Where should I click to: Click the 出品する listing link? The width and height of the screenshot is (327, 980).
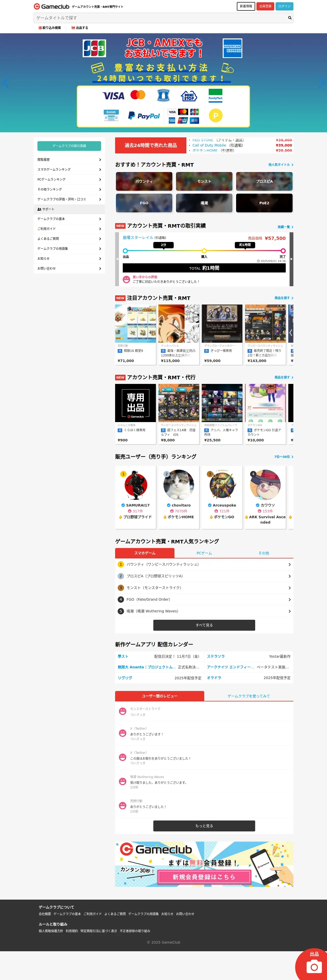[79, 28]
